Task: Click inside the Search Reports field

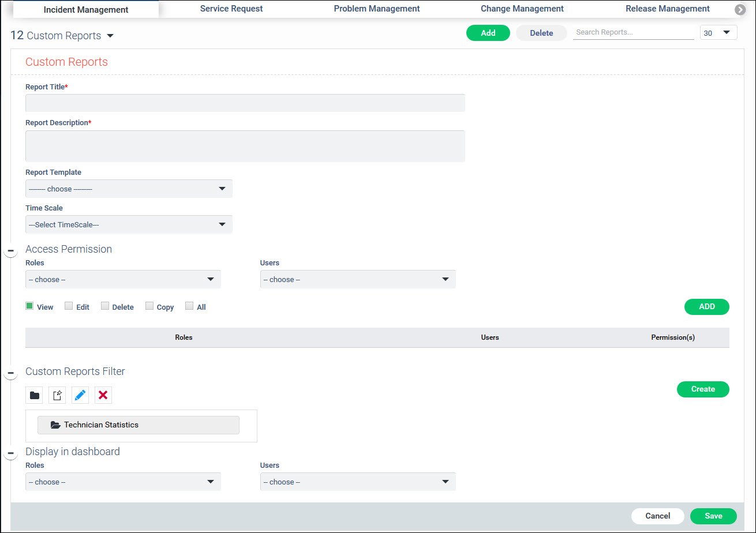Action: 633,32
